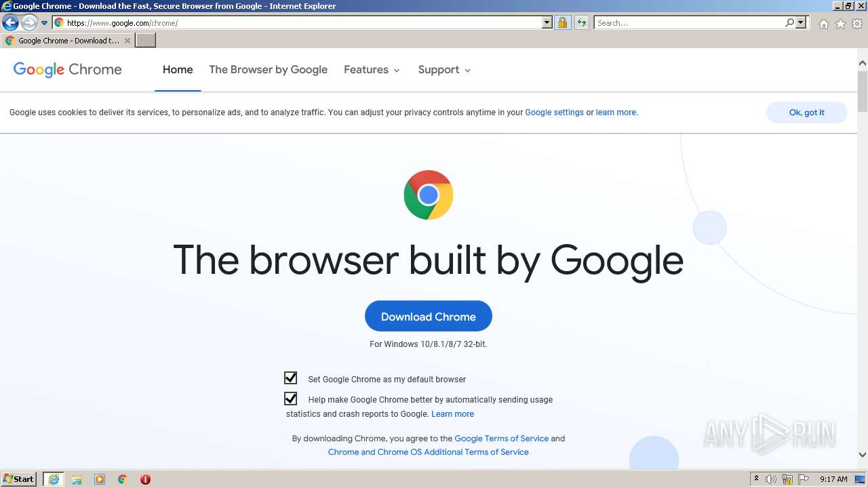The image size is (868, 488).
Task: Click the IE icon in title bar
Action: point(7,6)
